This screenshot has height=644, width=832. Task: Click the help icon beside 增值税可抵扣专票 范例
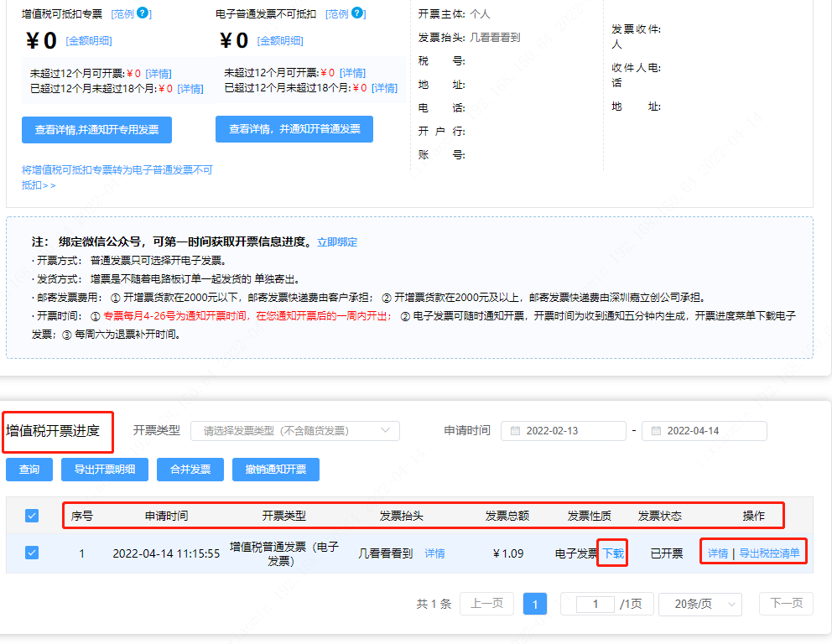click(x=143, y=13)
